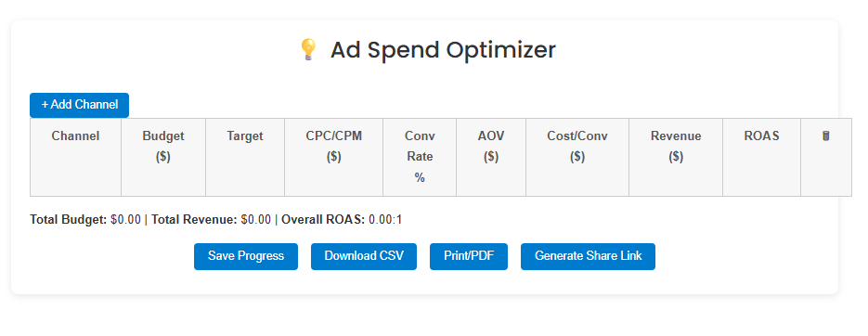
Task: Download the data as CSV
Action: 364,256
